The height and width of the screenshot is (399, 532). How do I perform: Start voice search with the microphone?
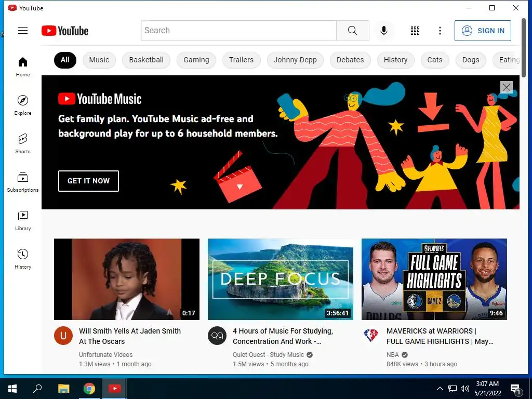point(384,31)
